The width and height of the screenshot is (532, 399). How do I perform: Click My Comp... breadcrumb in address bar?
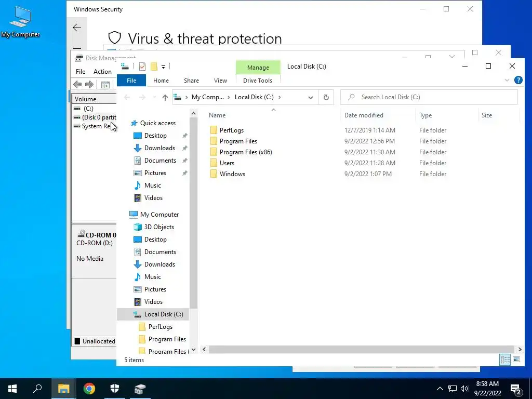click(x=207, y=97)
